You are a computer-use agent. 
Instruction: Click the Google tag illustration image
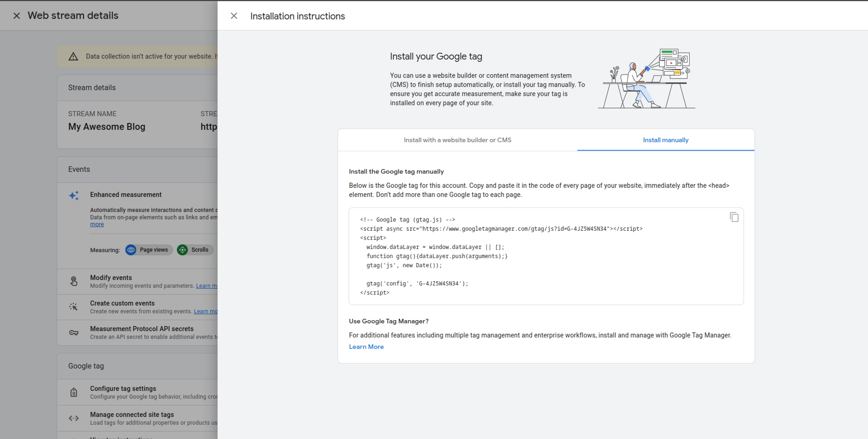(647, 79)
